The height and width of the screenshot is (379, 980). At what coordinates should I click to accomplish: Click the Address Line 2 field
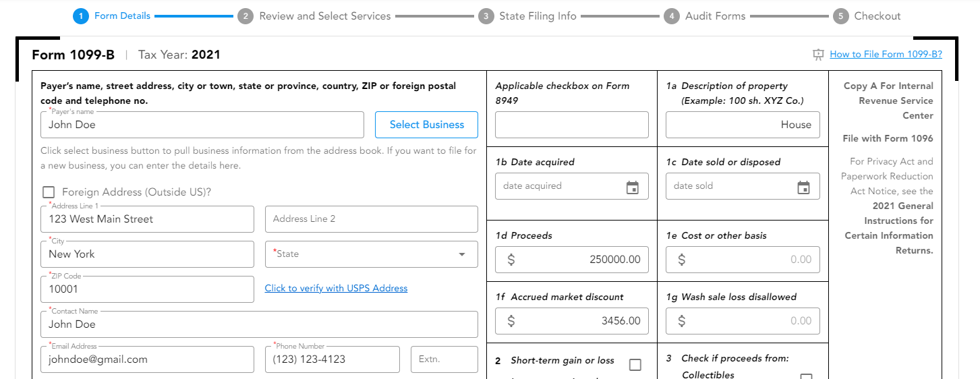372,219
